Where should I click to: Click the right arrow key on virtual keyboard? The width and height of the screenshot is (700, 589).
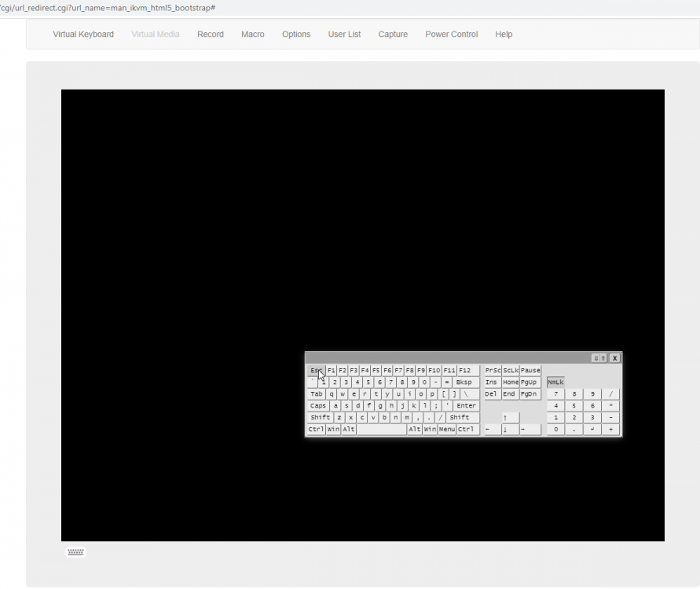click(x=530, y=430)
